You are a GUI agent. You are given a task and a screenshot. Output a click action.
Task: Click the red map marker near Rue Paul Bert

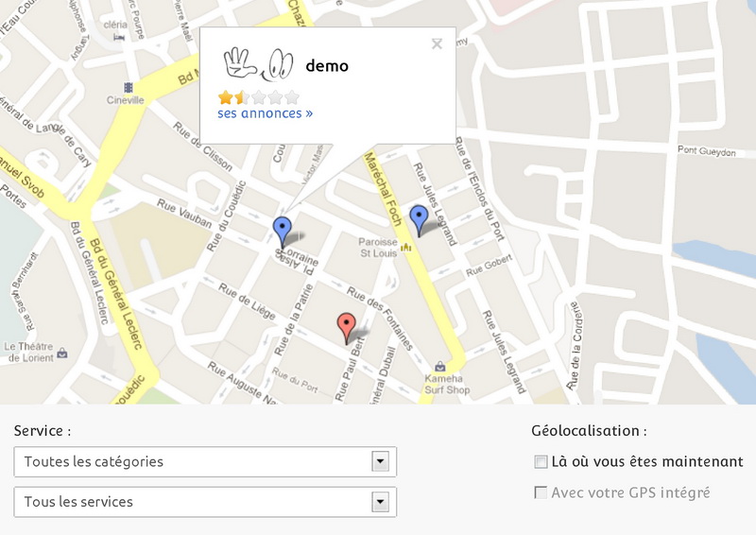[347, 329]
